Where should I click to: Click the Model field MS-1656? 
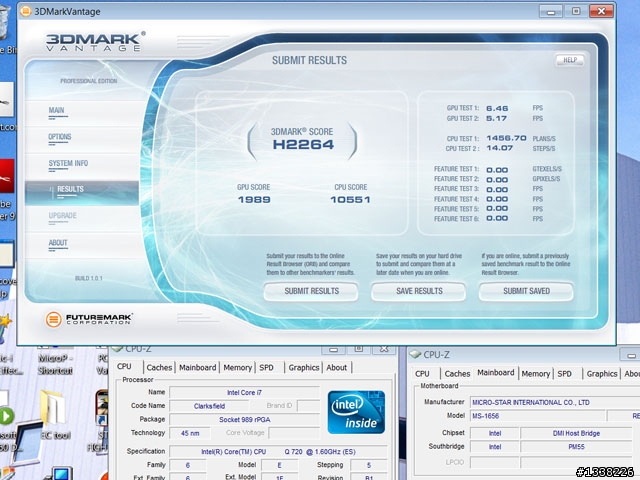coord(537,416)
